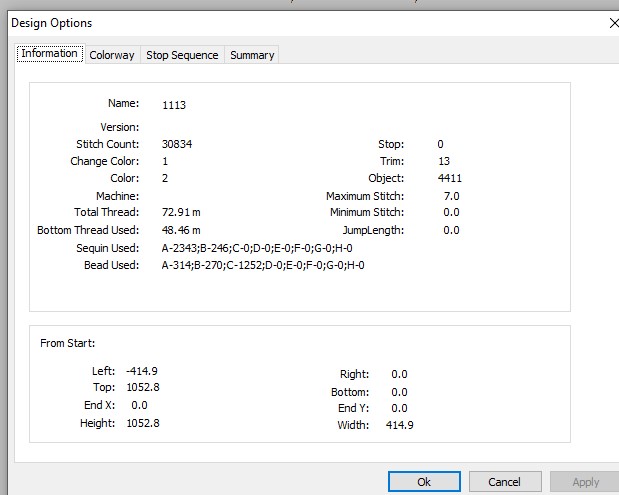Click the Width value 414.9
The height and width of the screenshot is (495, 619).
(x=400, y=425)
